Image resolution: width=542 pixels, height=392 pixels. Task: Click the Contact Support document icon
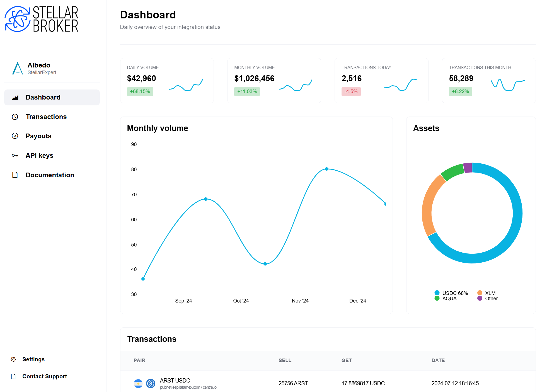13,376
